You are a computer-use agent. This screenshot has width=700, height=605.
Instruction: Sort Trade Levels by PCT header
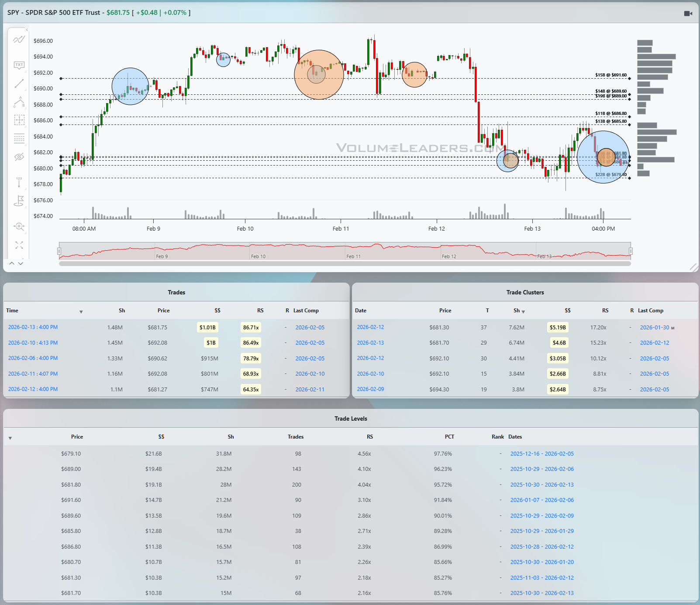pyautogui.click(x=449, y=437)
